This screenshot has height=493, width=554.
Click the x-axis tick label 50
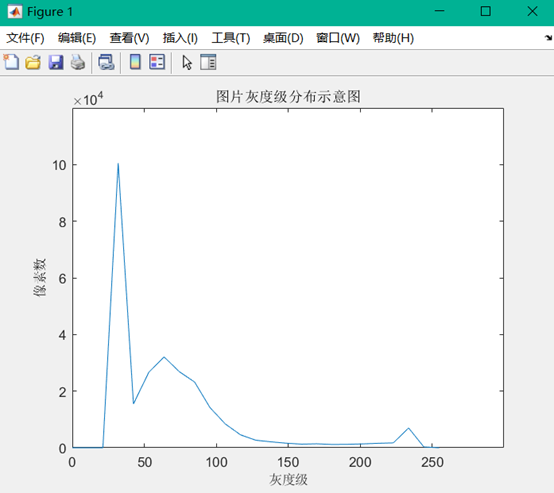tap(145, 462)
